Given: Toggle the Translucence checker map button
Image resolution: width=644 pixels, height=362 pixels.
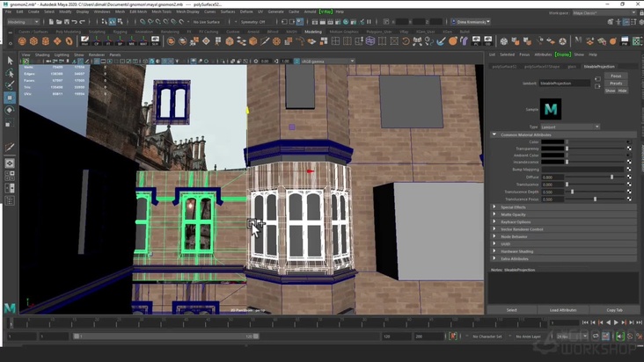Looking at the screenshot, I should (x=629, y=185).
